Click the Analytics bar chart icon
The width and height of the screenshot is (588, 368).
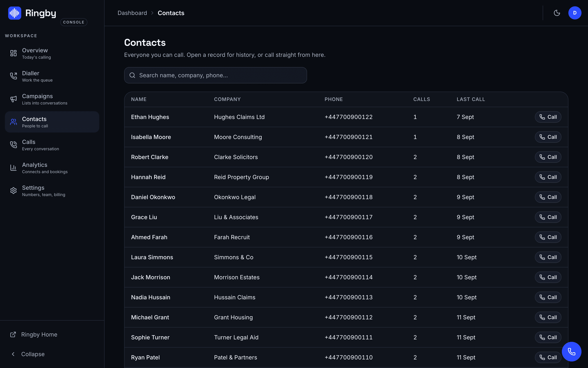(13, 168)
